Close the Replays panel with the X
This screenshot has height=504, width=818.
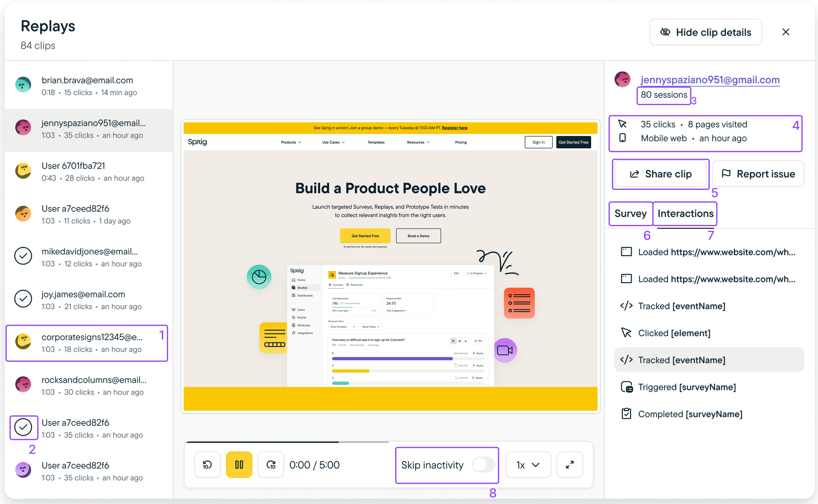tap(786, 32)
